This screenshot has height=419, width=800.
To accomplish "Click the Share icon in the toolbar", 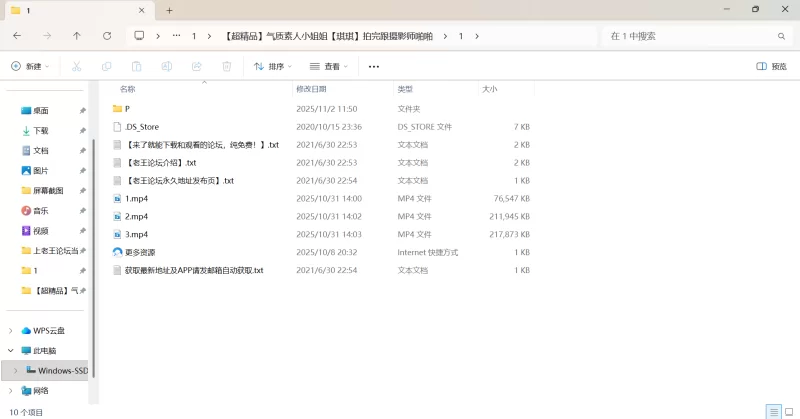I will pos(196,66).
